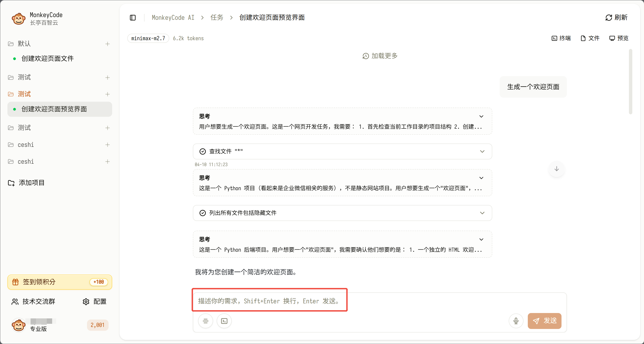This screenshot has width=644, height=344.
Task: Click the 刷新 refresh button
Action: 617,18
